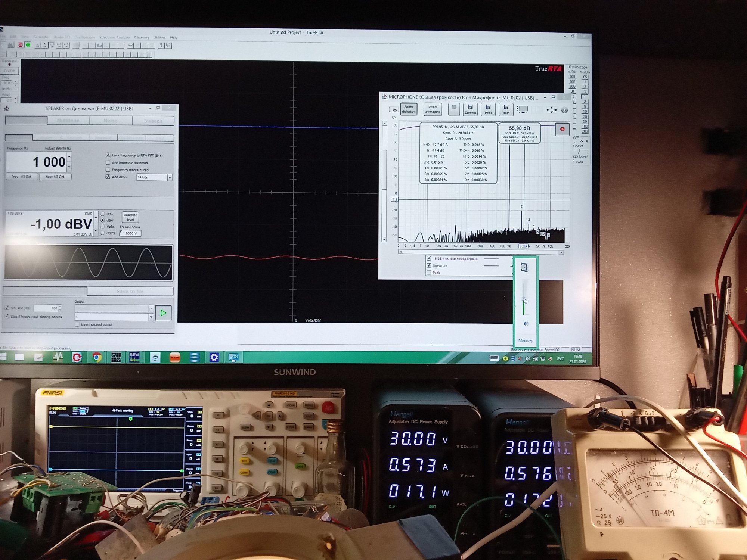Start generator with green play button

(x=164, y=313)
